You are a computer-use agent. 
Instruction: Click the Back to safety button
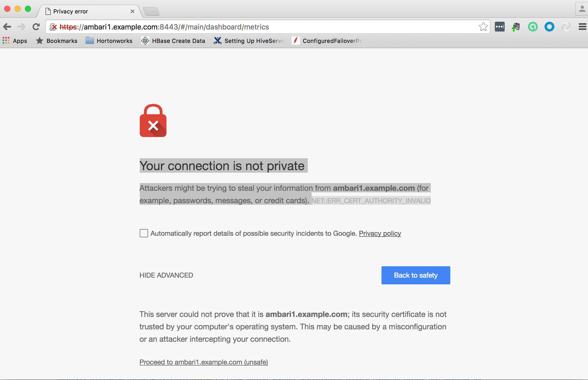click(416, 275)
